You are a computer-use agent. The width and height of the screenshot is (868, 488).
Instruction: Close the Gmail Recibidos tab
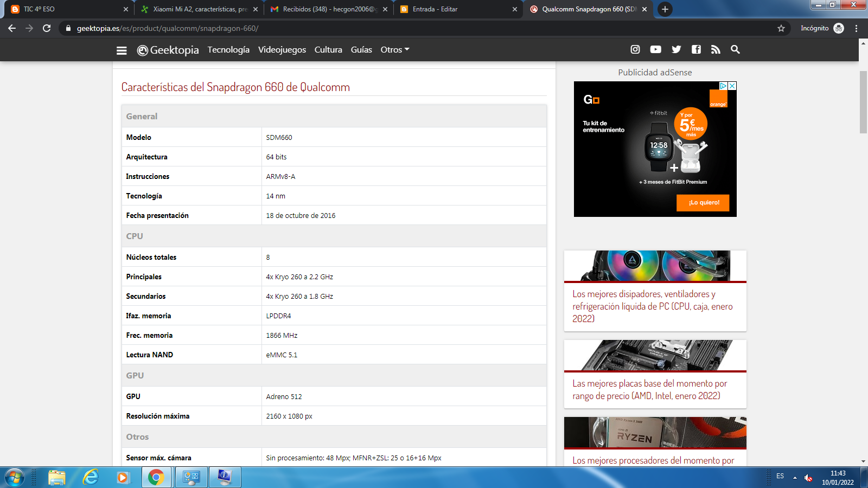(385, 9)
